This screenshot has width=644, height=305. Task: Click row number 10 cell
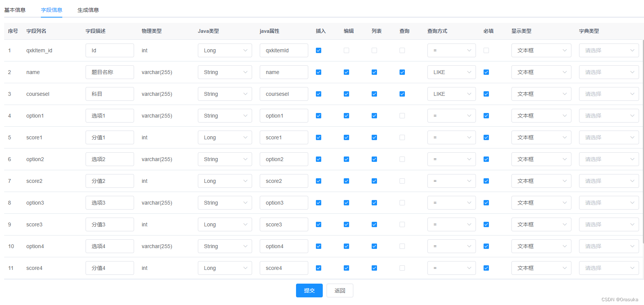click(11, 246)
